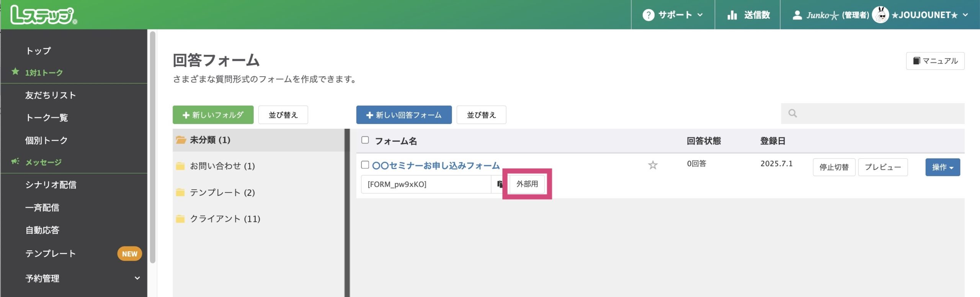Click the メッセージ section heading
980x297 pixels.
pos(43,162)
